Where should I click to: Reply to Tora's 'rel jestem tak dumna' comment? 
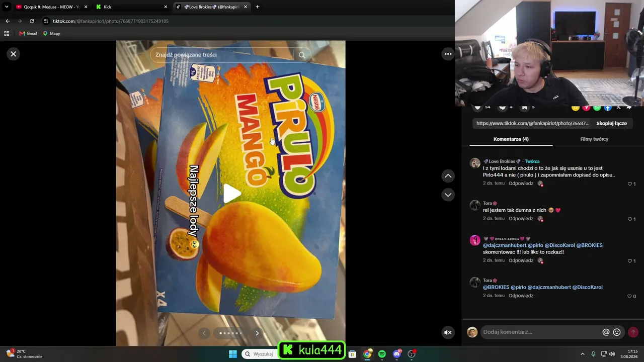point(521,219)
